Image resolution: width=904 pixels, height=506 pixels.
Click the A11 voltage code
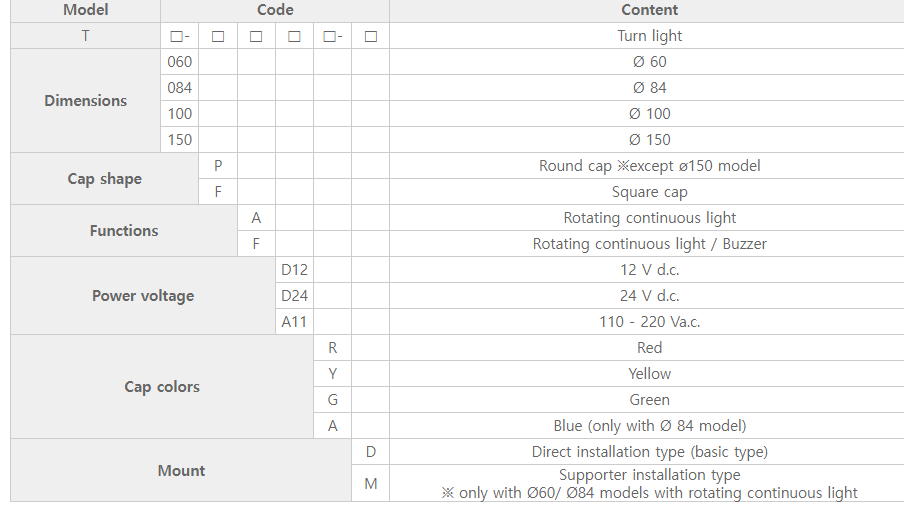tap(295, 322)
